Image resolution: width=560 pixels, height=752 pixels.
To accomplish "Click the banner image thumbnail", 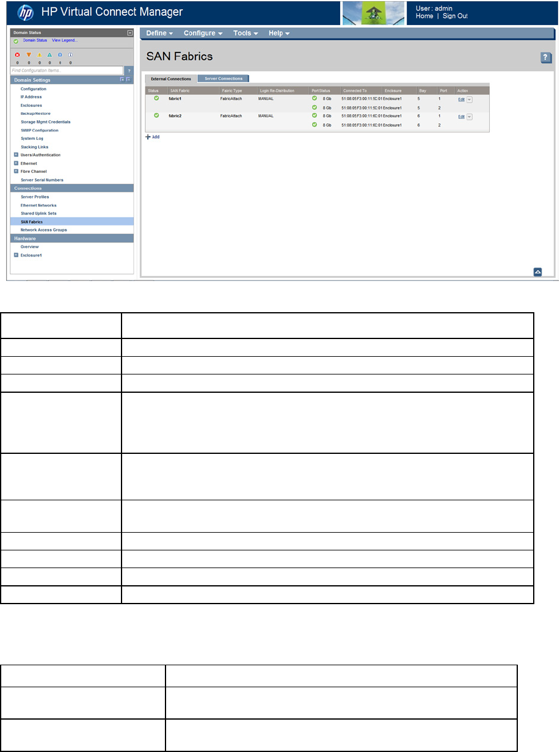I will [373, 12].
